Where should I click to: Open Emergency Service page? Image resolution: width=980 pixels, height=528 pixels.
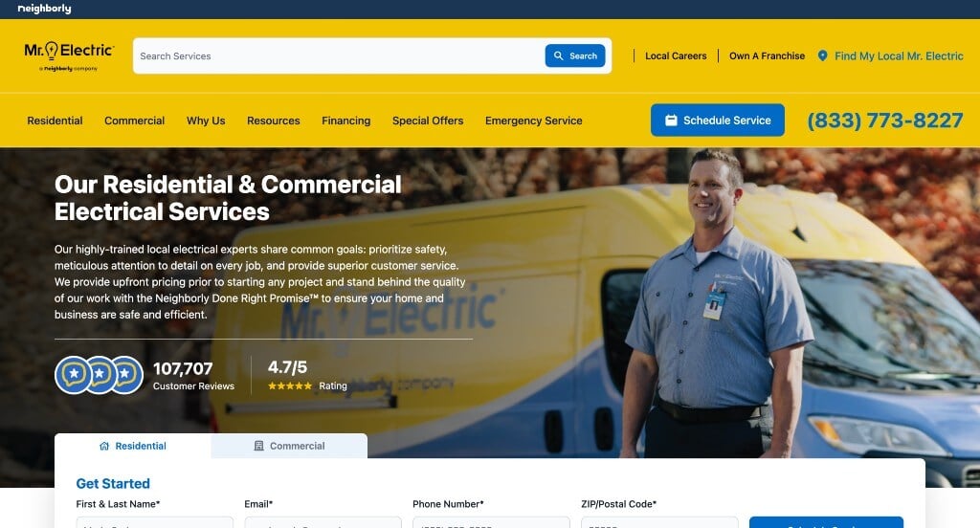point(534,121)
